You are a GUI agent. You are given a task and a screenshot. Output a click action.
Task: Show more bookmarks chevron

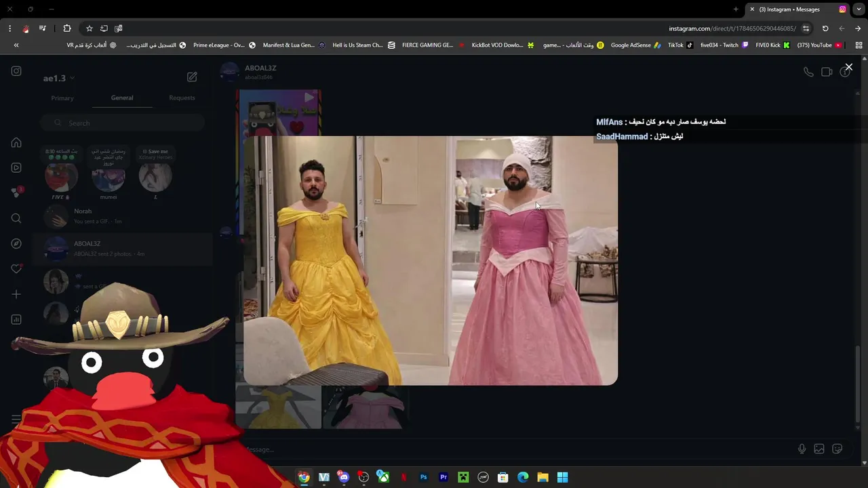click(x=16, y=45)
